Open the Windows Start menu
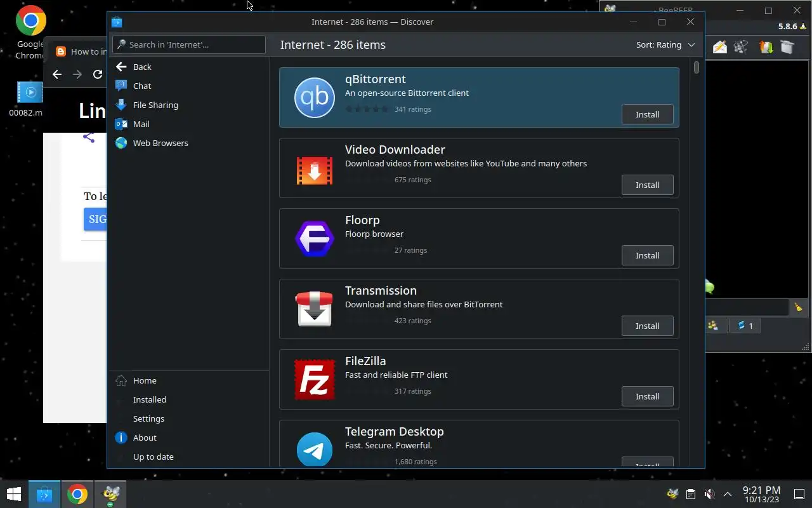This screenshot has width=812, height=508. pos(13,494)
